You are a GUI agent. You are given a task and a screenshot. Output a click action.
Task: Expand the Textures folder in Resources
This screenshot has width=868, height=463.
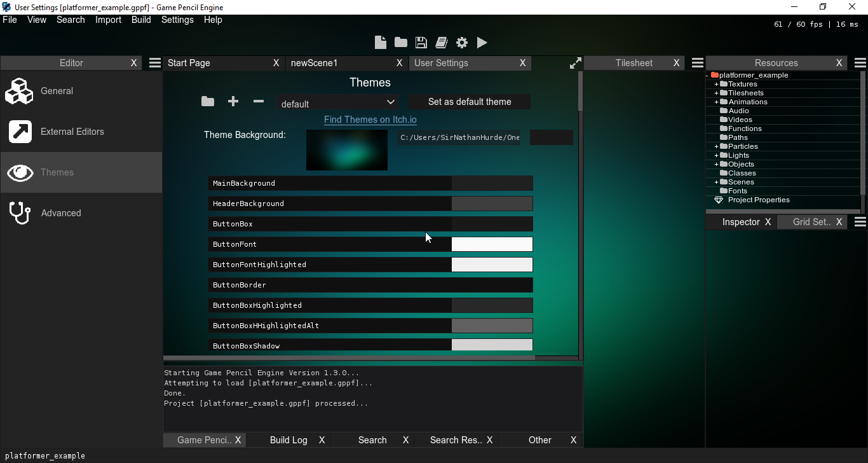pyautogui.click(x=716, y=84)
